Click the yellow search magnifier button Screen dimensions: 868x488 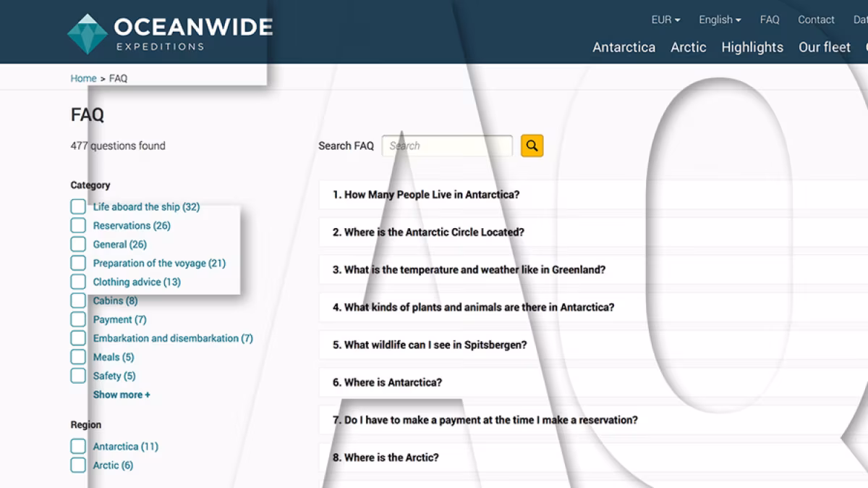click(x=532, y=146)
